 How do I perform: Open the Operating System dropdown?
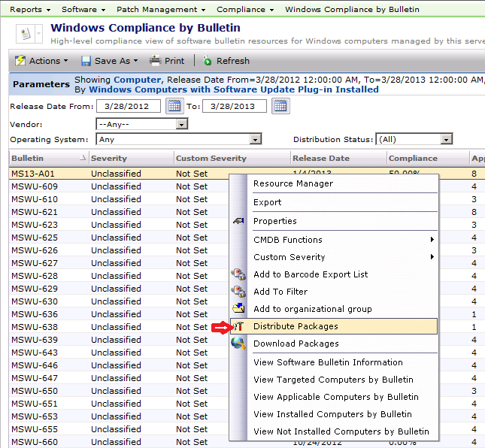click(x=255, y=140)
